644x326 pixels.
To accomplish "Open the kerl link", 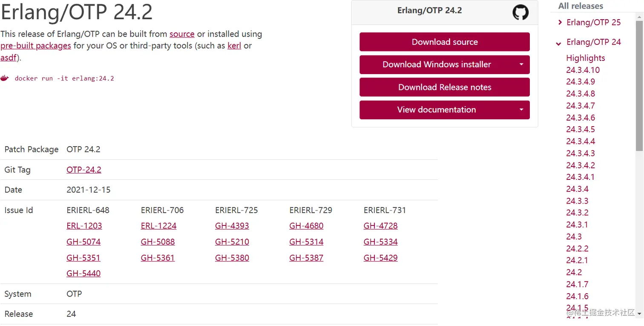I will point(234,46).
